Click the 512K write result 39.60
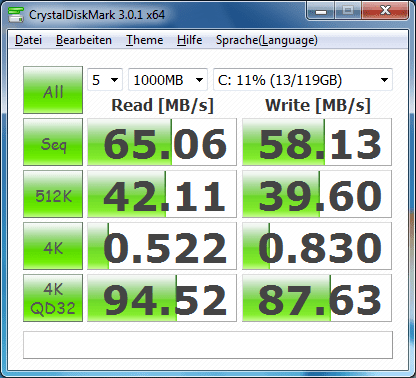The width and height of the screenshot is (416, 378). pos(317,194)
